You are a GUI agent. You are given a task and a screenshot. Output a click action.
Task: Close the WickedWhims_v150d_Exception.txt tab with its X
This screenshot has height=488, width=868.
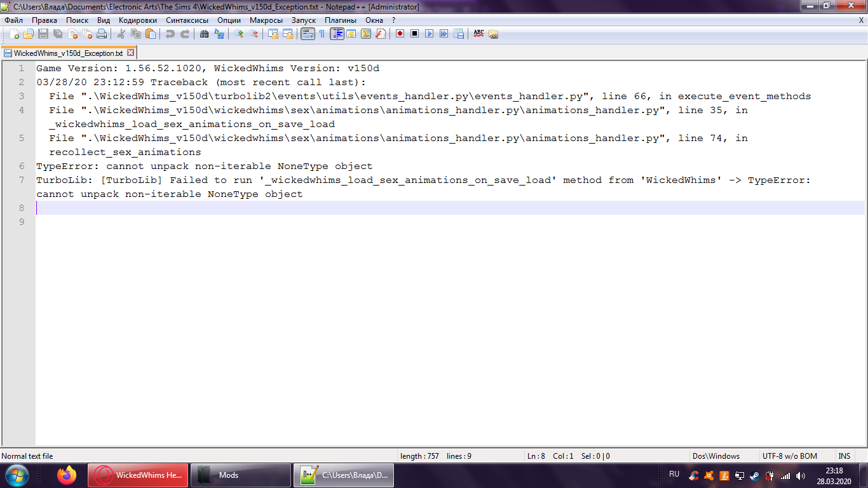point(131,53)
